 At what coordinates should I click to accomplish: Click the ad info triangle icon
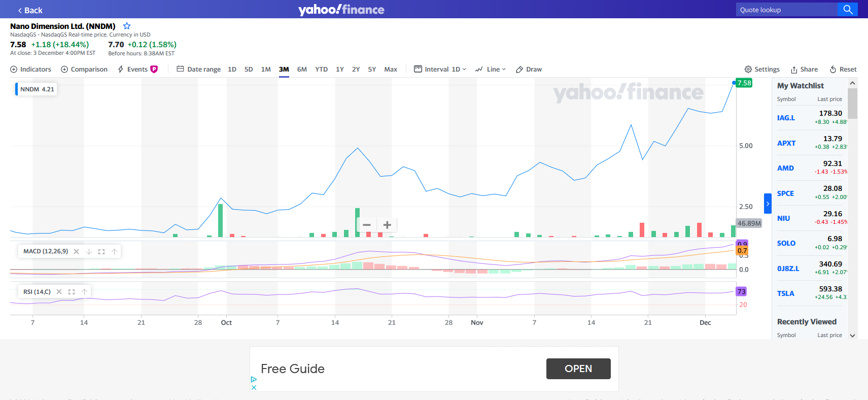coord(254,379)
